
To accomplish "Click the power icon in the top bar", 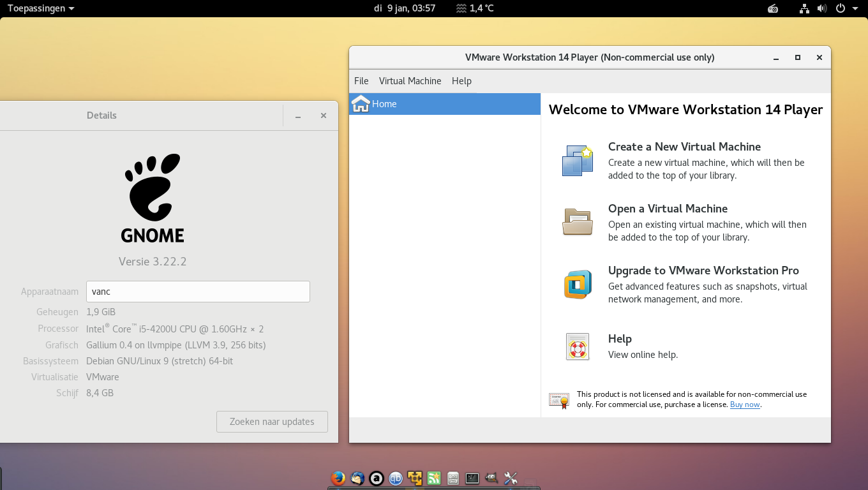I will (x=841, y=8).
